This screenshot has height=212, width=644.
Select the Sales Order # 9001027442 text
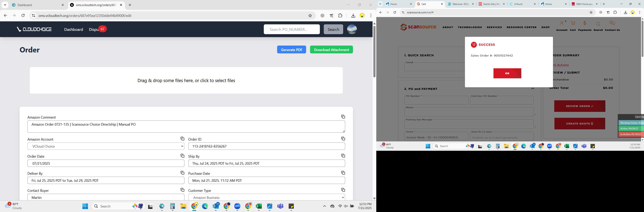coord(492,56)
